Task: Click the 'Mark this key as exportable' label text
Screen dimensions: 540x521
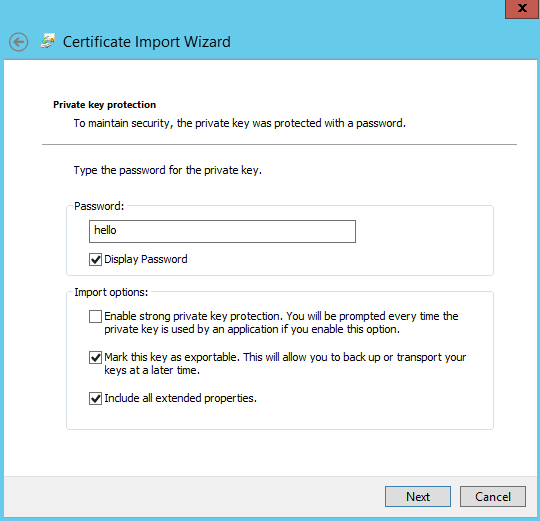Action: click(x=285, y=364)
